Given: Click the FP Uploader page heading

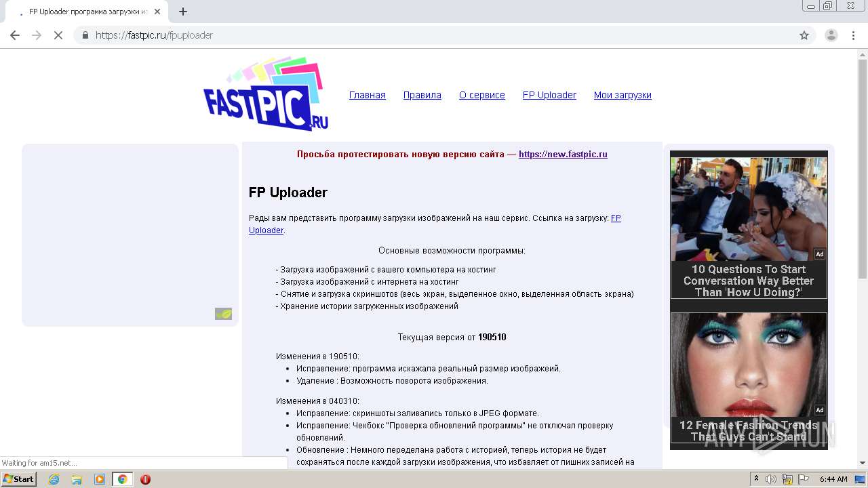Looking at the screenshot, I should [288, 192].
